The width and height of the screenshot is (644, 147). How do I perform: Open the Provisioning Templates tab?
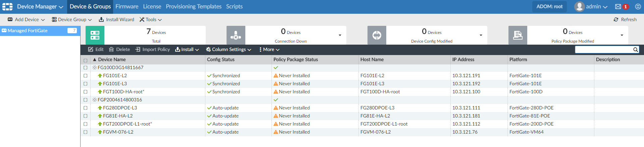click(x=194, y=6)
